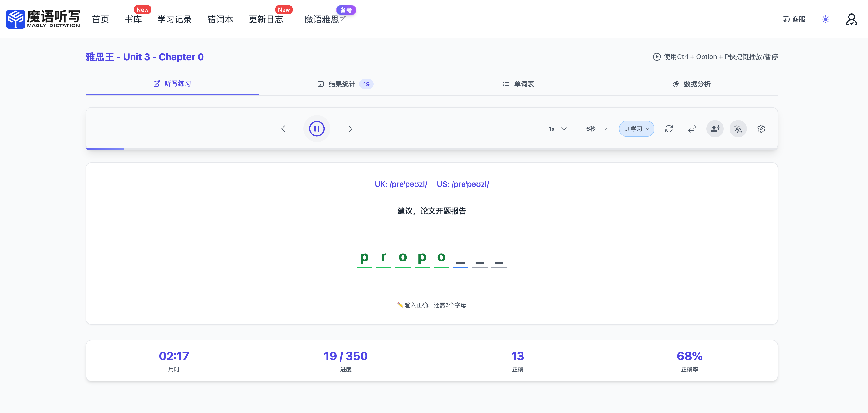Click the refresh/restart loop icon

pos(668,128)
